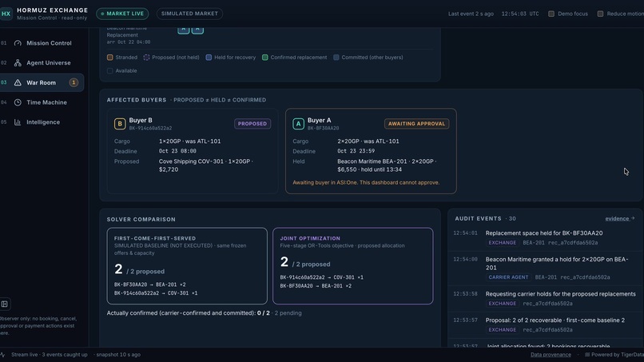The width and height of the screenshot is (644, 362).
Task: Select the First-Come-First-Served solver card
Action: point(187,266)
